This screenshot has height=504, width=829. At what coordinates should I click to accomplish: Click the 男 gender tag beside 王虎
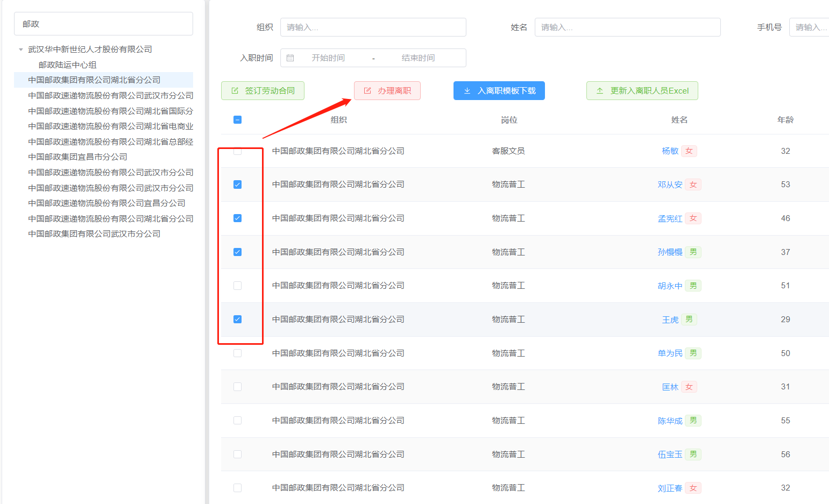[x=689, y=320]
